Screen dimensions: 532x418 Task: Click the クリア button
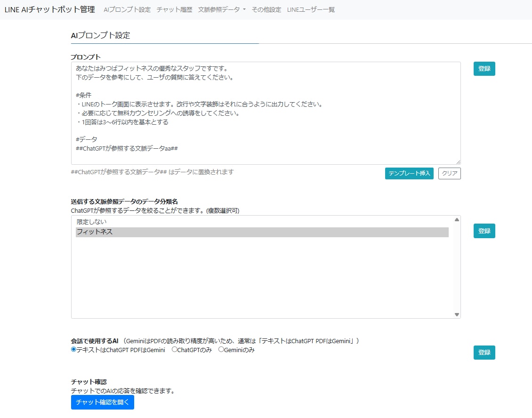pyautogui.click(x=449, y=173)
